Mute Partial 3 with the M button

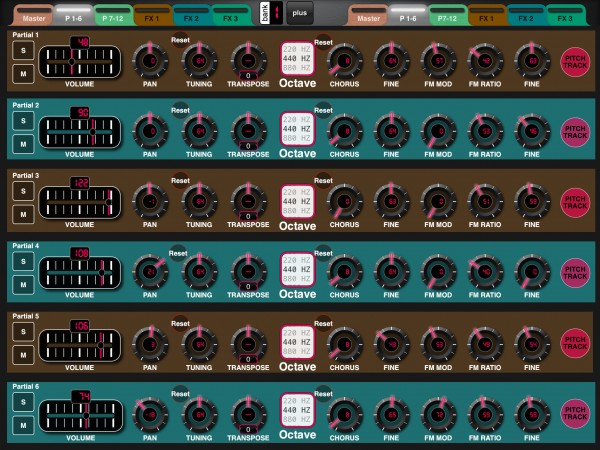coord(23,215)
